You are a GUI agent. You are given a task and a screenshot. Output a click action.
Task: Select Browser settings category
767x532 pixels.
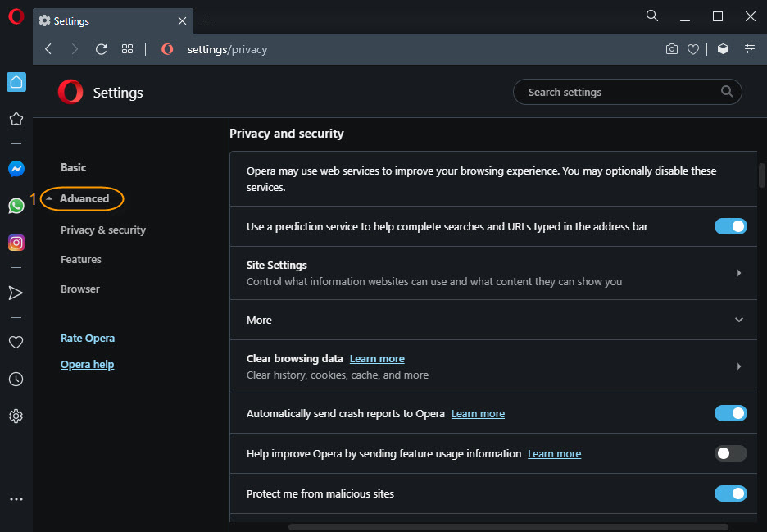pos(79,289)
